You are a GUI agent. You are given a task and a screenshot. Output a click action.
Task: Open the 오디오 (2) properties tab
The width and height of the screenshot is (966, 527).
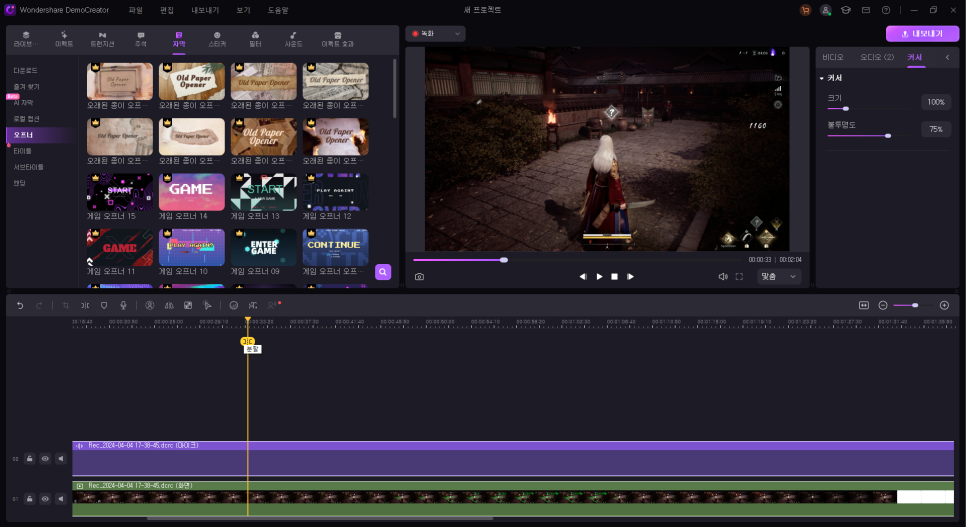877,57
